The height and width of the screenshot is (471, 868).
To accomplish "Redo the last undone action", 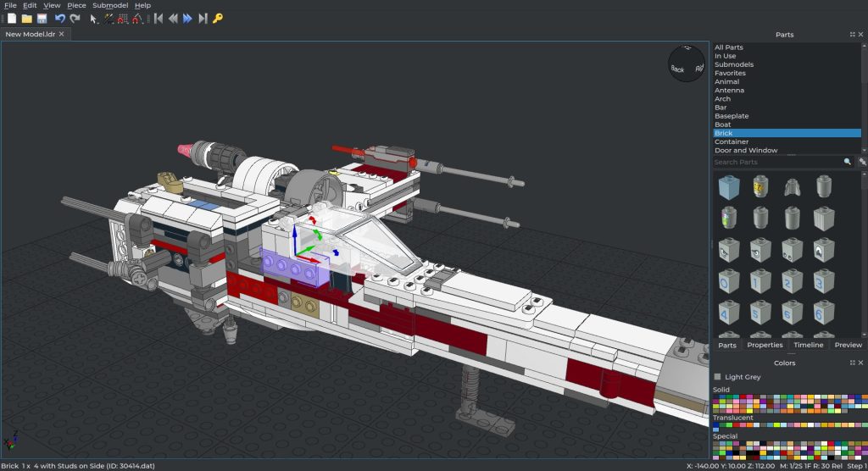I will (75, 19).
